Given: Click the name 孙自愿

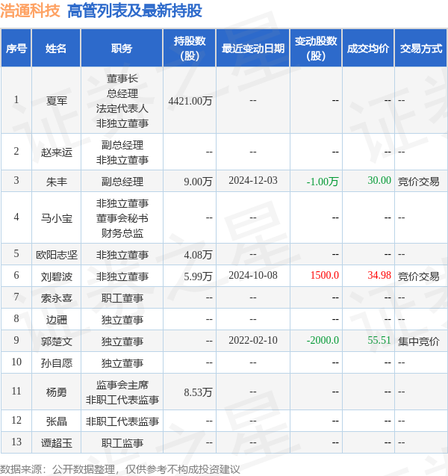Looking at the screenshot, I should (57, 363).
